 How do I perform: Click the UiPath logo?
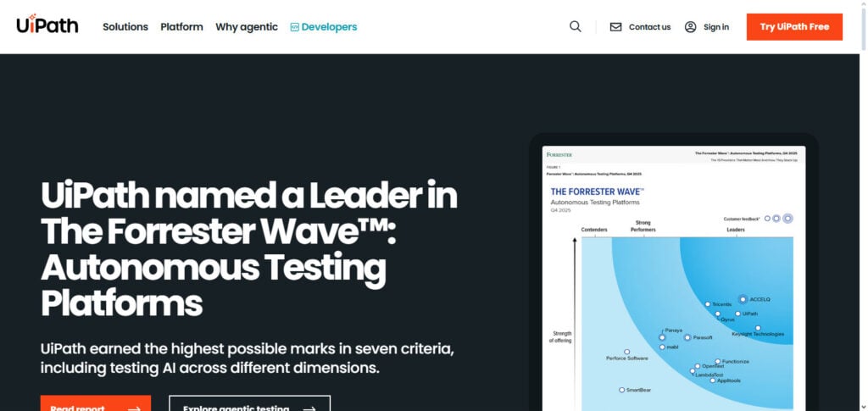click(47, 25)
